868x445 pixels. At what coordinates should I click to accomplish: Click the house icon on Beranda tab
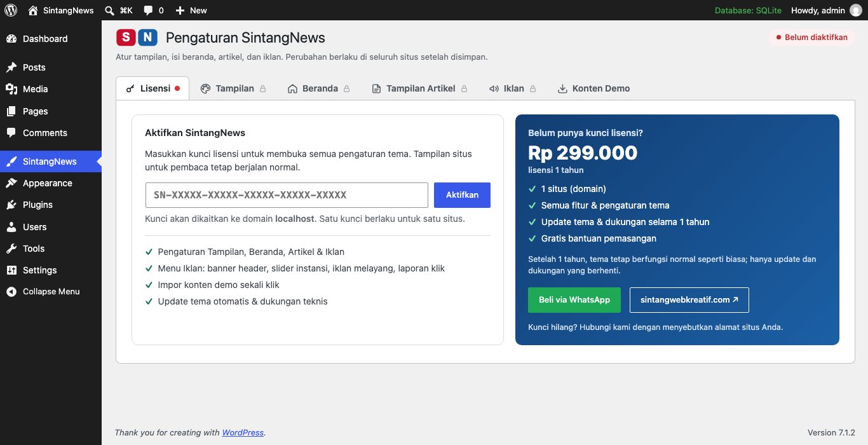coord(292,89)
